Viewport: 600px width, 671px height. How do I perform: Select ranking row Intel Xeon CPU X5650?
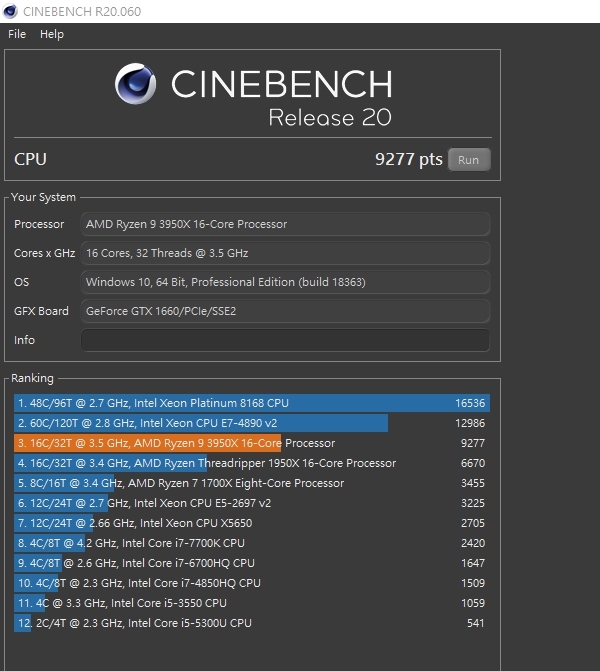pos(252,523)
